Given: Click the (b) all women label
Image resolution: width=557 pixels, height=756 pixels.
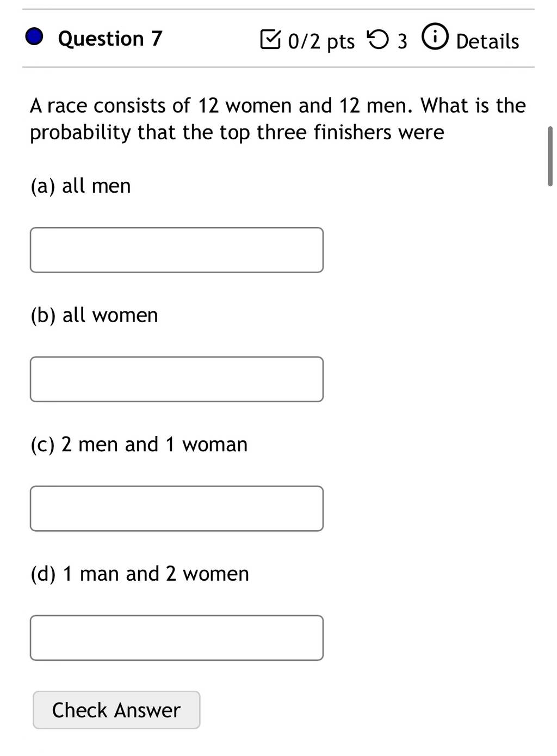Looking at the screenshot, I should tap(94, 315).
